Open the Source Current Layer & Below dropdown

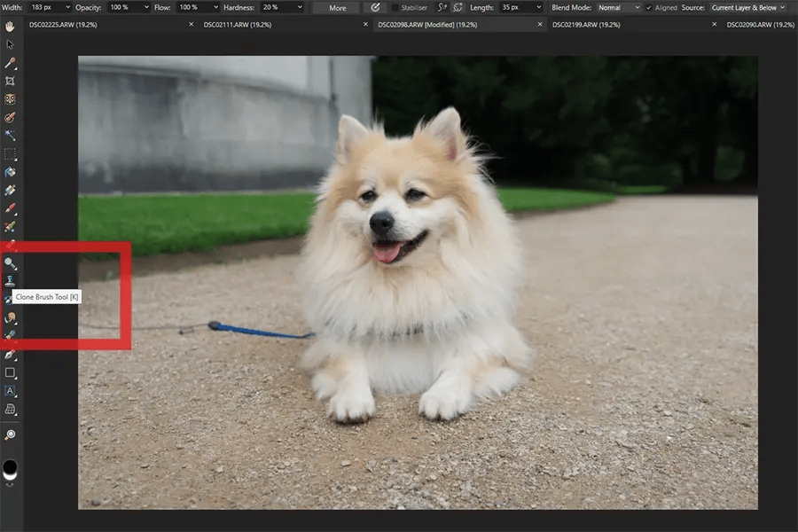[748, 8]
